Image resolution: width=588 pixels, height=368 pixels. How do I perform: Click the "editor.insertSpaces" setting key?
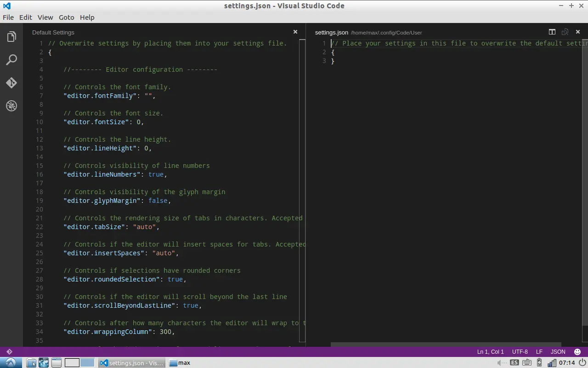pyautogui.click(x=104, y=253)
